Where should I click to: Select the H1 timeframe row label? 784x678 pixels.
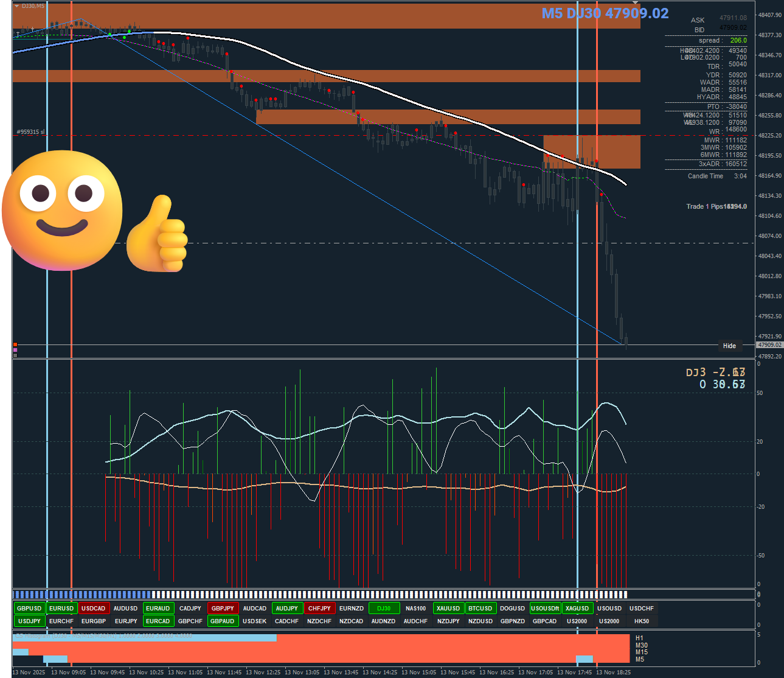[x=639, y=638]
